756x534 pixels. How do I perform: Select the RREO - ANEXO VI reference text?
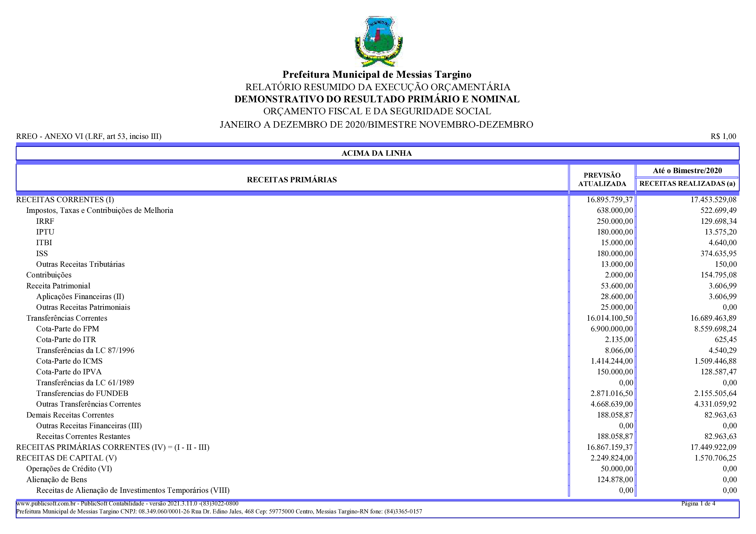coord(89,137)
